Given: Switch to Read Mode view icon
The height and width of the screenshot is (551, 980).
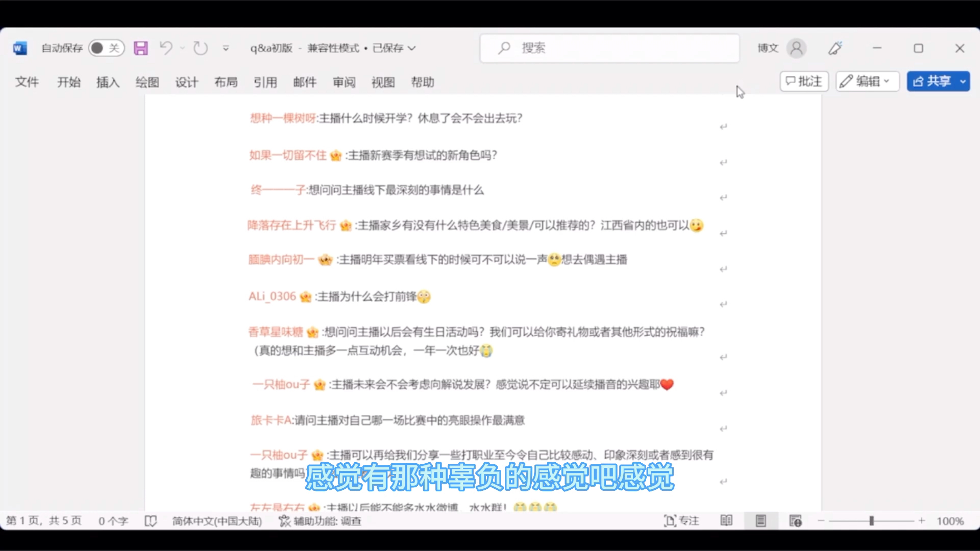Looking at the screenshot, I should [x=726, y=520].
